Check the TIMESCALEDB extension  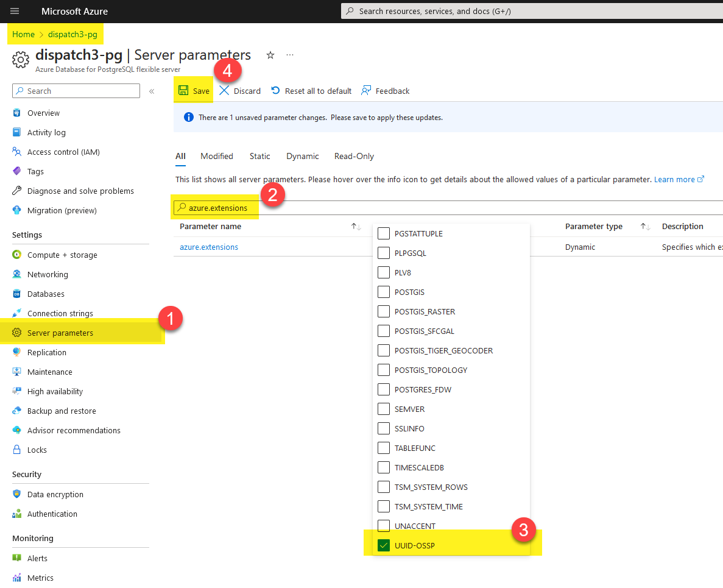384,467
